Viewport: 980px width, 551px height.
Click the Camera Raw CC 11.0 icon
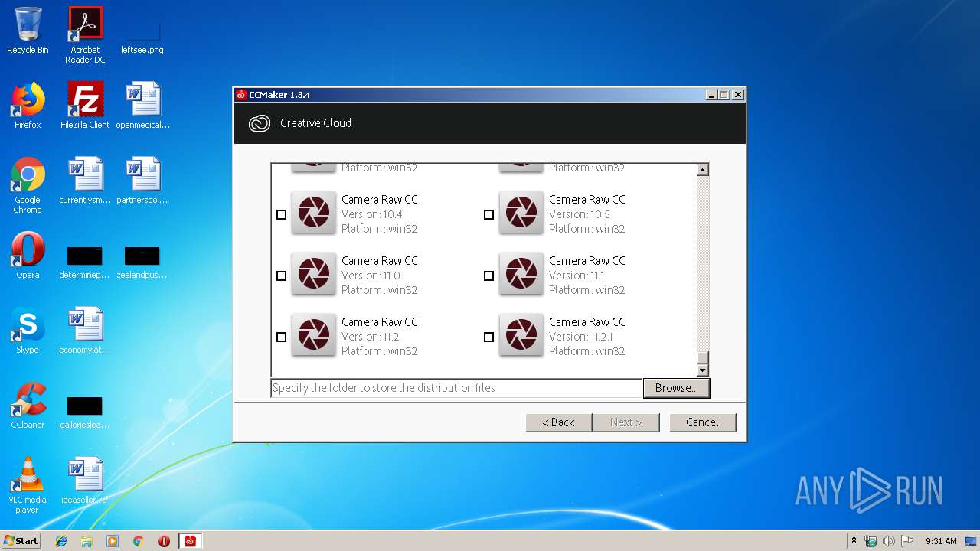[314, 273]
